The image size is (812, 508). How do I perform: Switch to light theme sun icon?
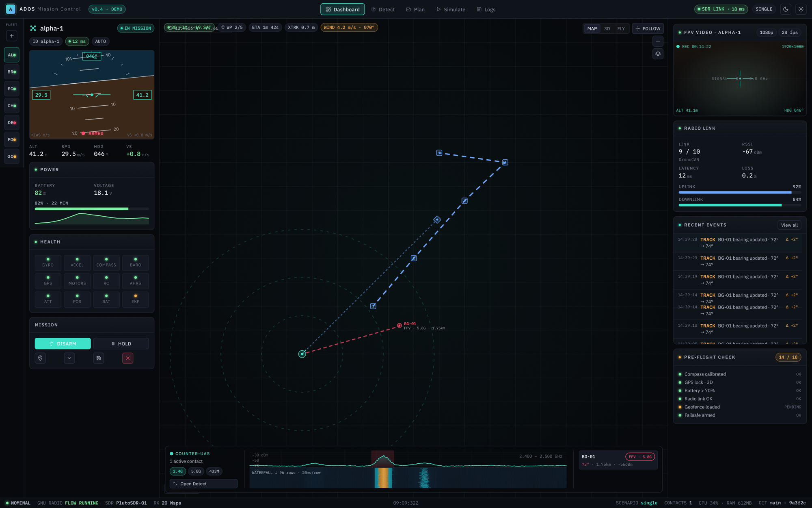[801, 9]
